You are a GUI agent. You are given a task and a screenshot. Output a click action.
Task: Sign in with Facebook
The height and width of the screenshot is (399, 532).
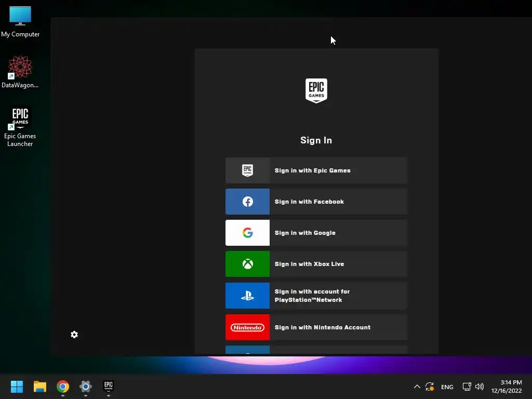tap(316, 202)
